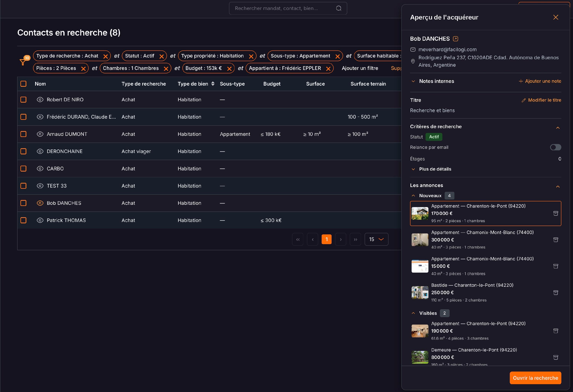Toggle 'Relance par email' switch
Viewport: 573px width, 392px height.
point(555,147)
